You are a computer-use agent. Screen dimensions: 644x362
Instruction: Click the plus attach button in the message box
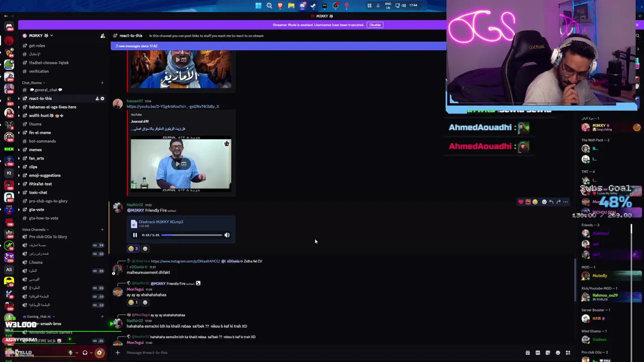tap(118, 352)
